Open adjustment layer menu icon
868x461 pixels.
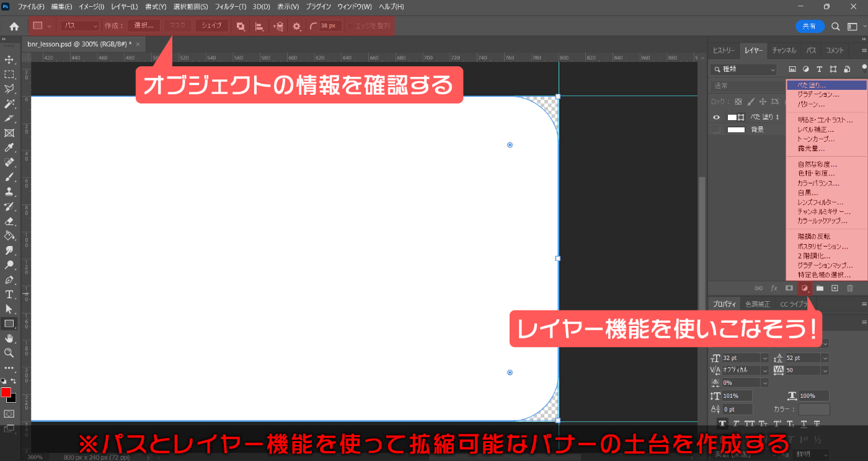click(x=804, y=288)
